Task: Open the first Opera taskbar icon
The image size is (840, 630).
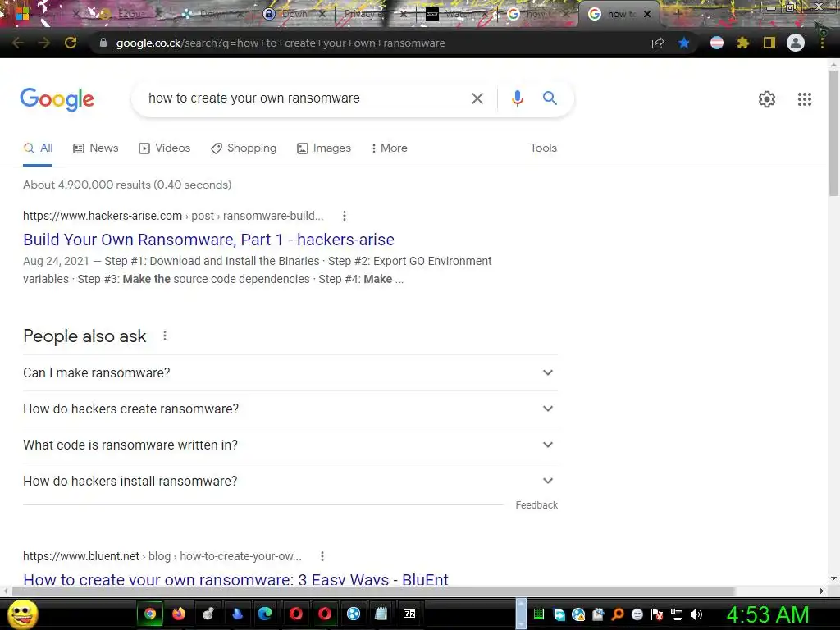Action: (x=295, y=614)
